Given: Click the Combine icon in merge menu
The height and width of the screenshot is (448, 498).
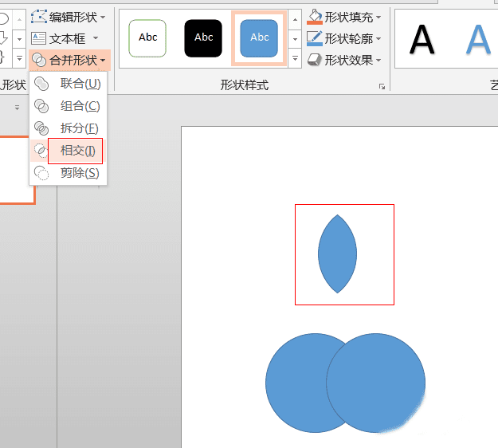Looking at the screenshot, I should click(x=41, y=106).
